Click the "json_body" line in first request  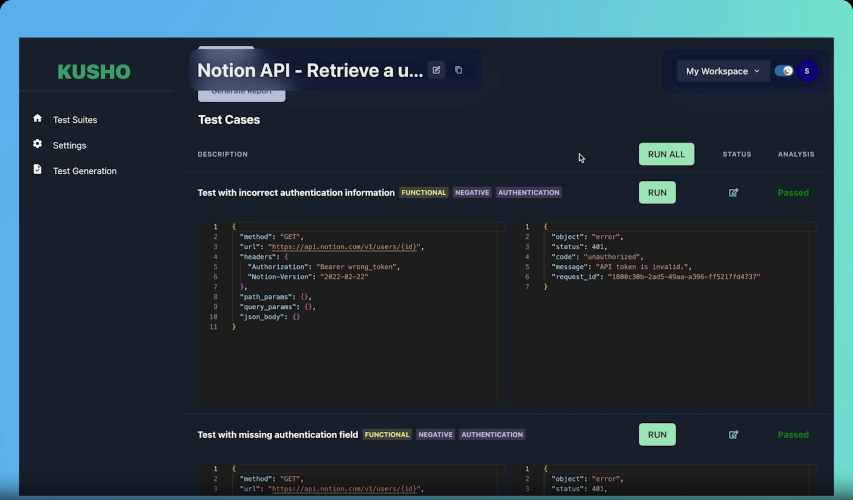point(270,317)
